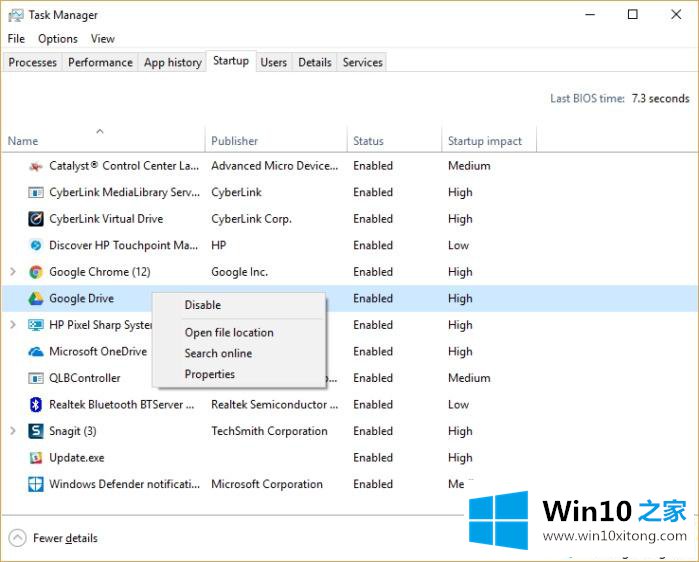The height and width of the screenshot is (562, 699).
Task: Click the Fewer details link
Action: tap(65, 538)
